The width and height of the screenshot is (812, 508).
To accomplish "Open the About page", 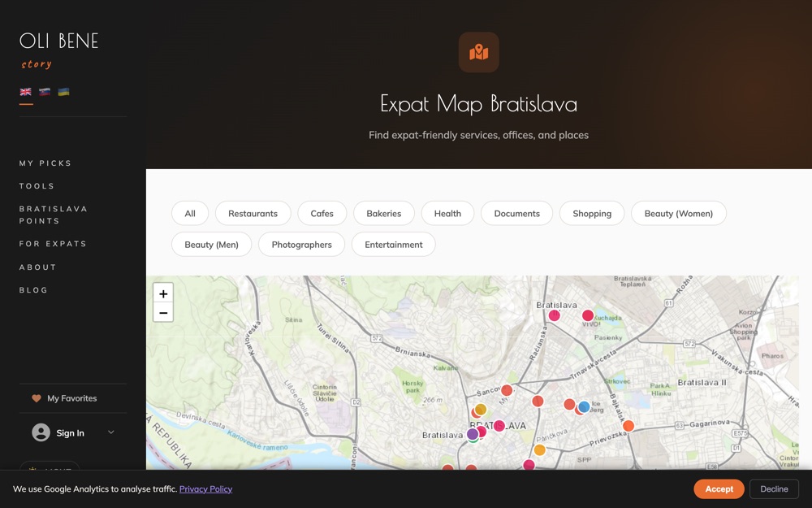I will (38, 267).
